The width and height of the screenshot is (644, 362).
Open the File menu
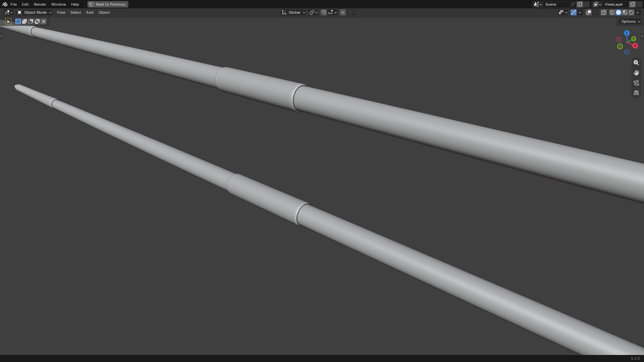[13, 4]
